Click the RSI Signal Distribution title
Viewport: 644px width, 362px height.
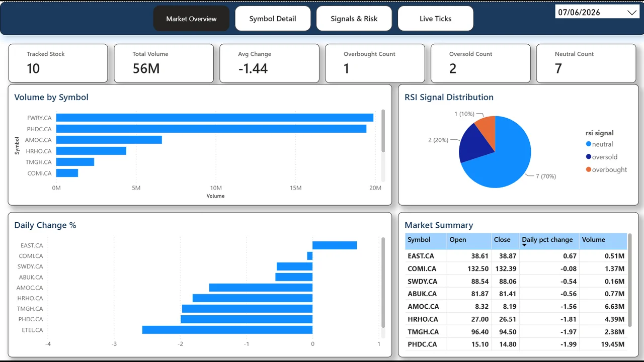(x=449, y=97)
